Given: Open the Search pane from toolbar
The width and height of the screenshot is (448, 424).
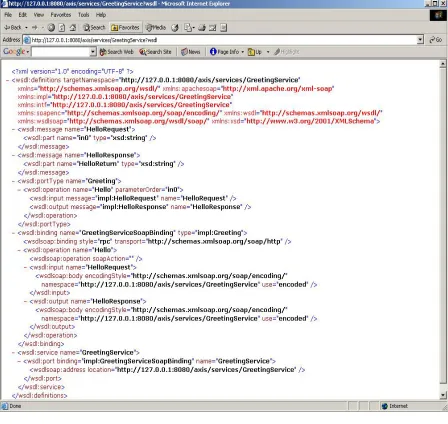Looking at the screenshot, I should click(x=94, y=28).
